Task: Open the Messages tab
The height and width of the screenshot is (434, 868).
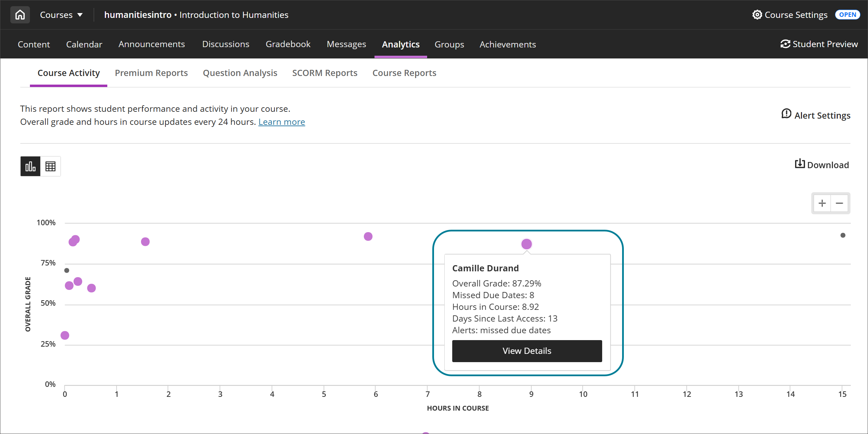Action: click(346, 44)
